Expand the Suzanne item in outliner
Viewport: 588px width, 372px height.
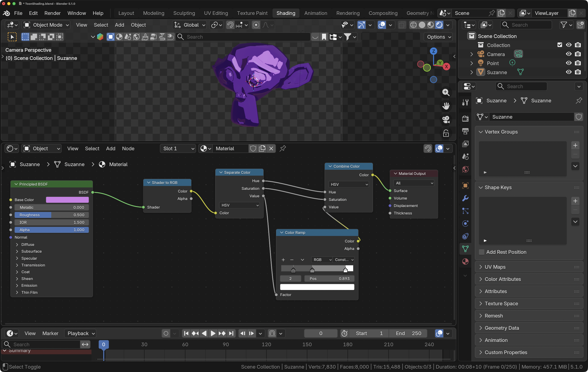(472, 72)
